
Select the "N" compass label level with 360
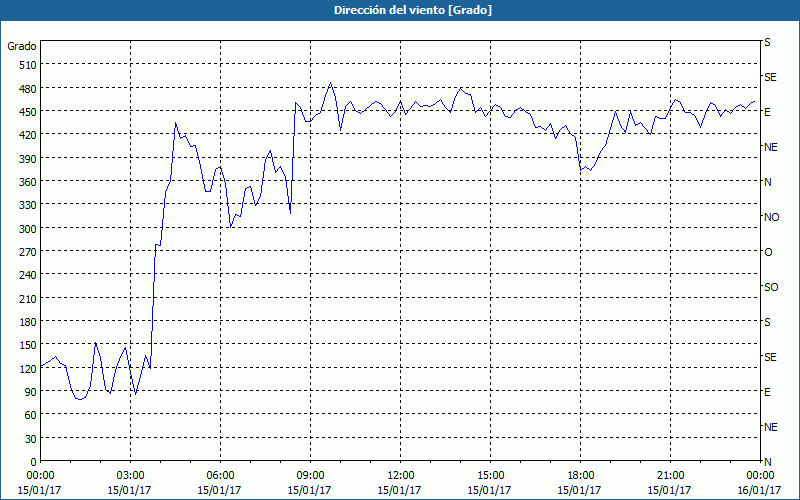[x=768, y=182]
